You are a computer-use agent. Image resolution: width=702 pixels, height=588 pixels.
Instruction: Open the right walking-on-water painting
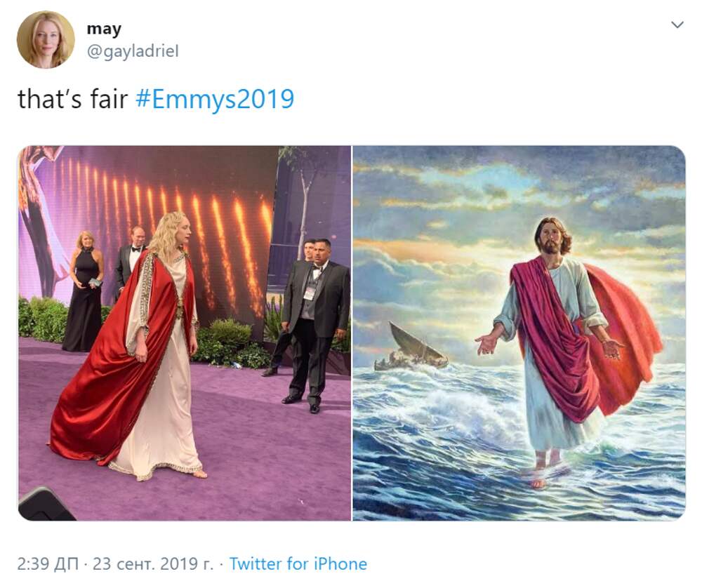pos(519,333)
